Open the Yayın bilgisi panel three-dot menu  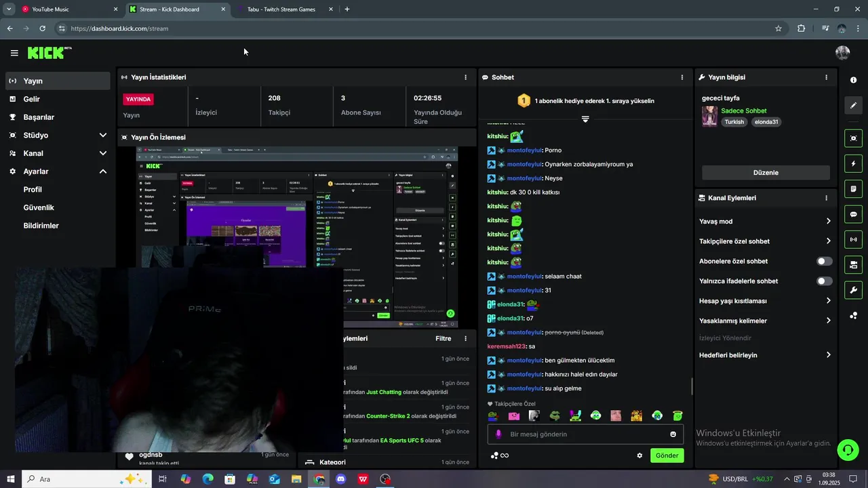(x=826, y=77)
